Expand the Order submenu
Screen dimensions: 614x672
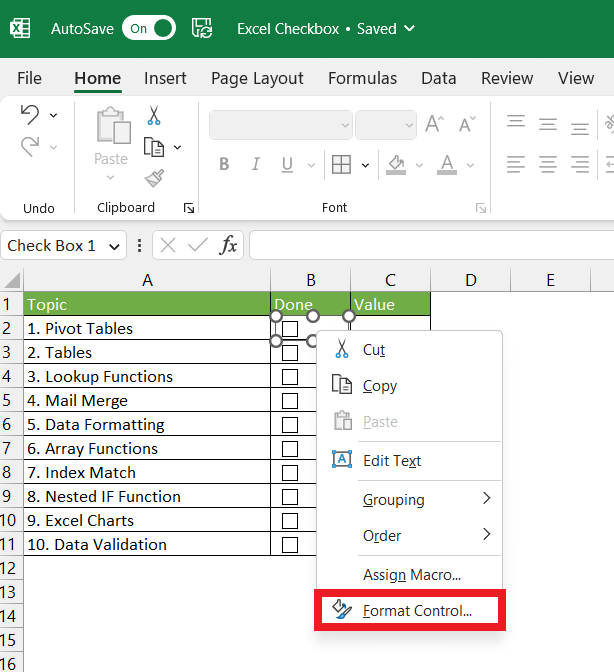coord(409,535)
